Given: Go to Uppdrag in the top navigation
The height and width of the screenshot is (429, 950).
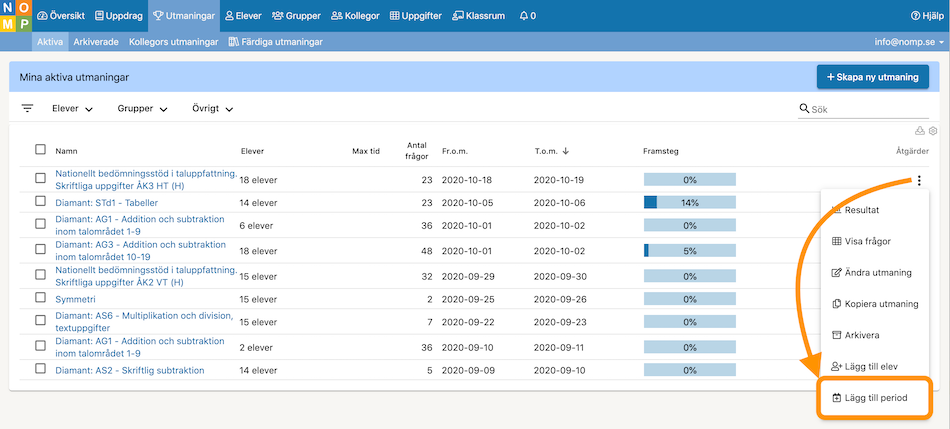Looking at the screenshot, I should [x=119, y=16].
